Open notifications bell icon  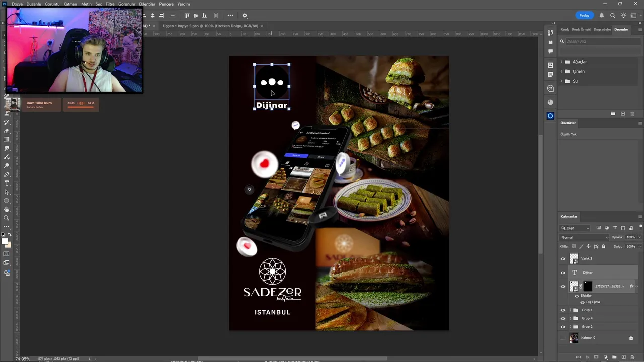click(602, 16)
